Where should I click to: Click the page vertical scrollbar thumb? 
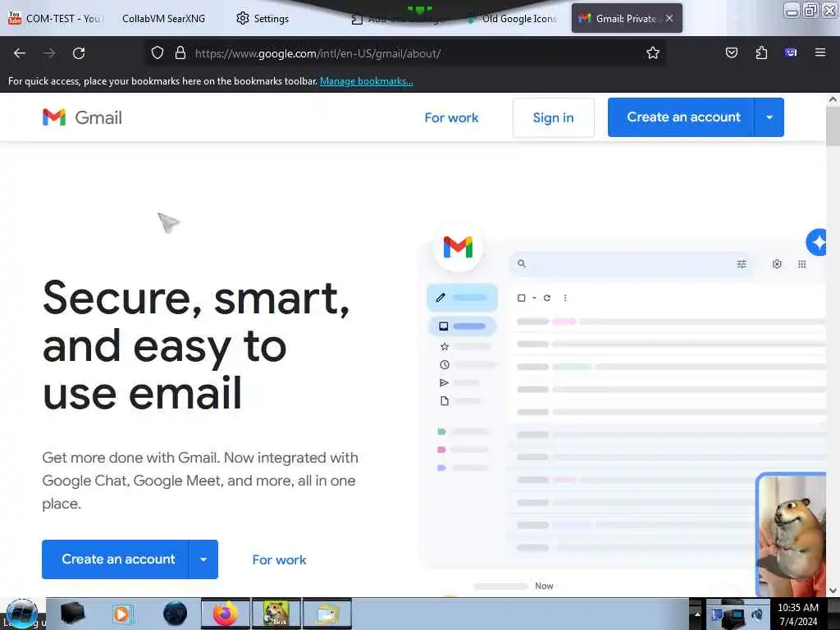(833, 126)
